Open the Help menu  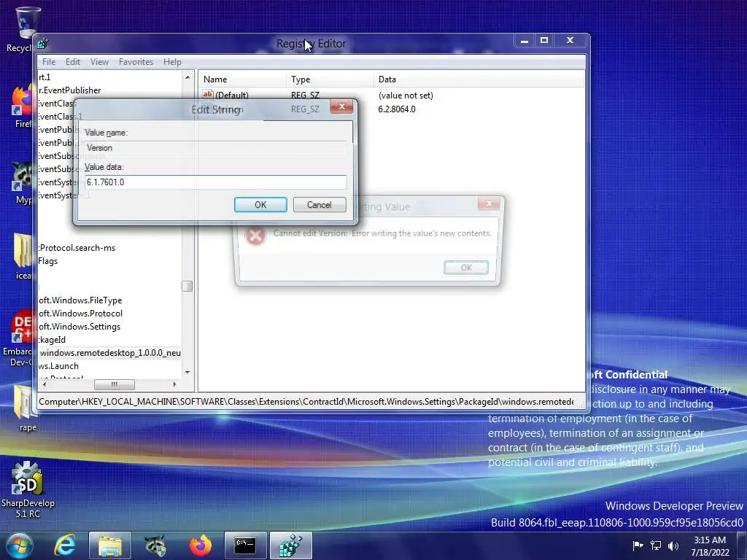pyautogui.click(x=172, y=62)
